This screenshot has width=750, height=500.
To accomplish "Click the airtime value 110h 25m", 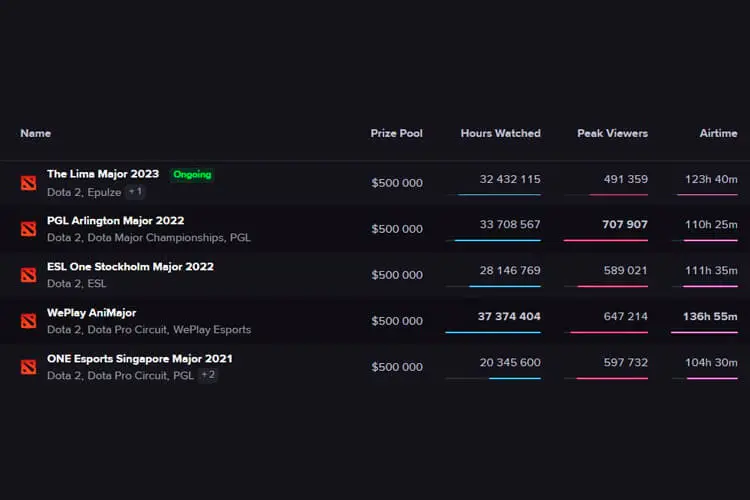I will (x=711, y=224).
